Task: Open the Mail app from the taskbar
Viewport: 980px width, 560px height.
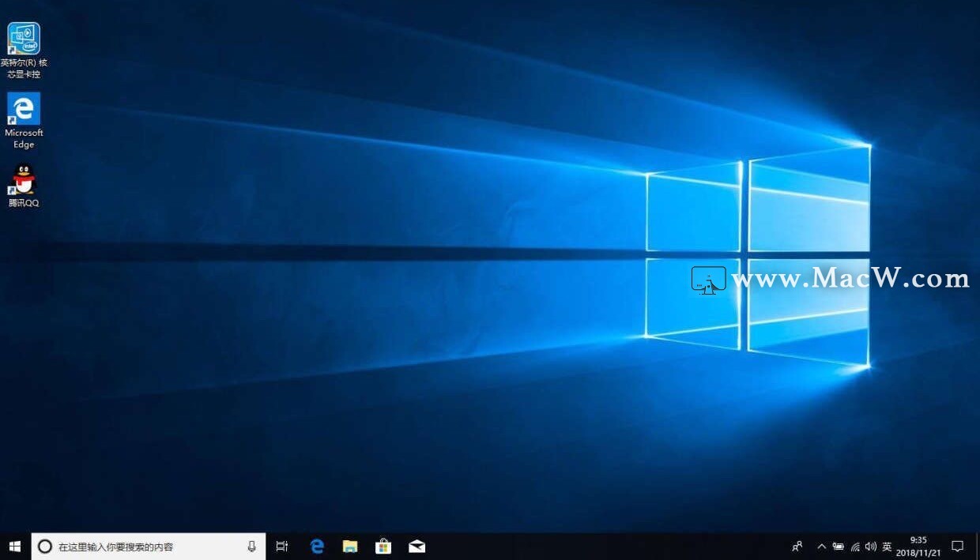Action: (416, 546)
